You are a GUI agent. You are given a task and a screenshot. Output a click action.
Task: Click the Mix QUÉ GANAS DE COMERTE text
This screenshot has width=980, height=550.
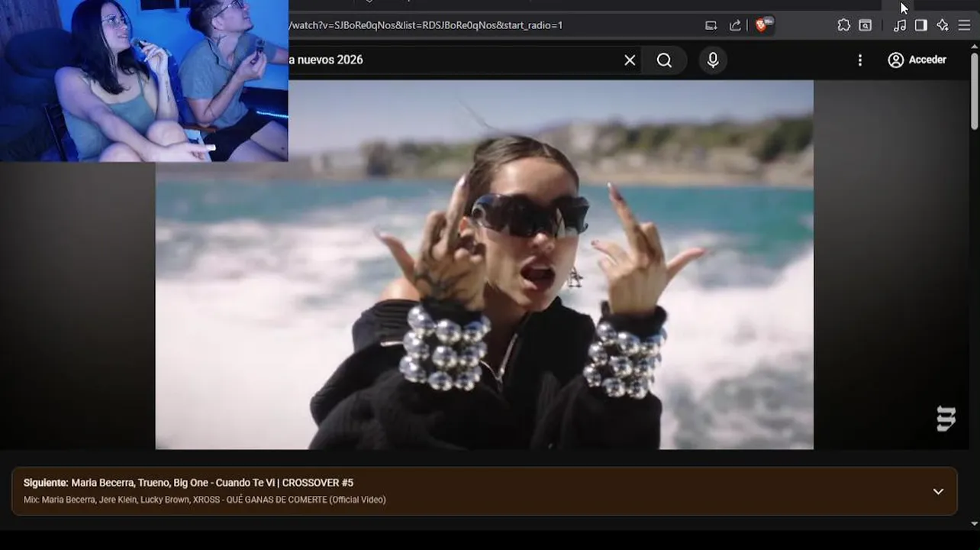coord(205,500)
